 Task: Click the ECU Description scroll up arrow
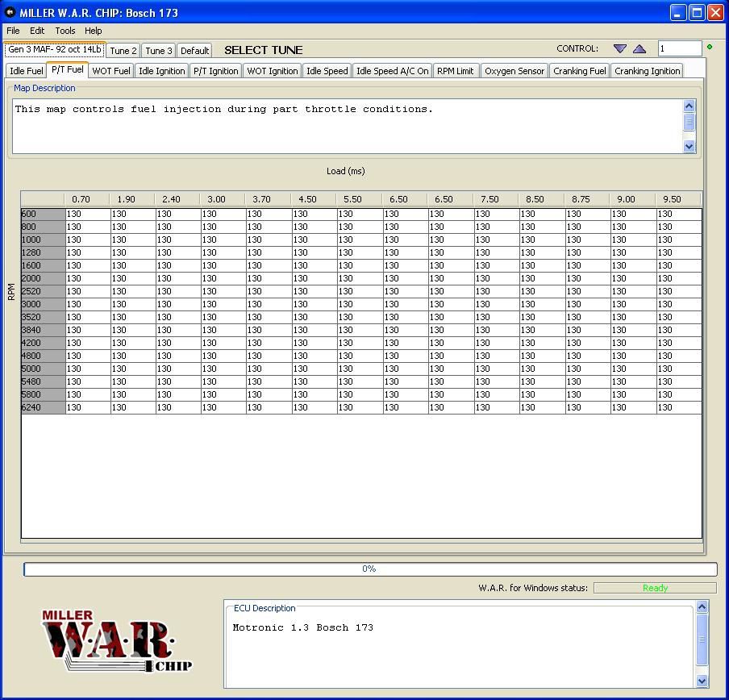(702, 606)
